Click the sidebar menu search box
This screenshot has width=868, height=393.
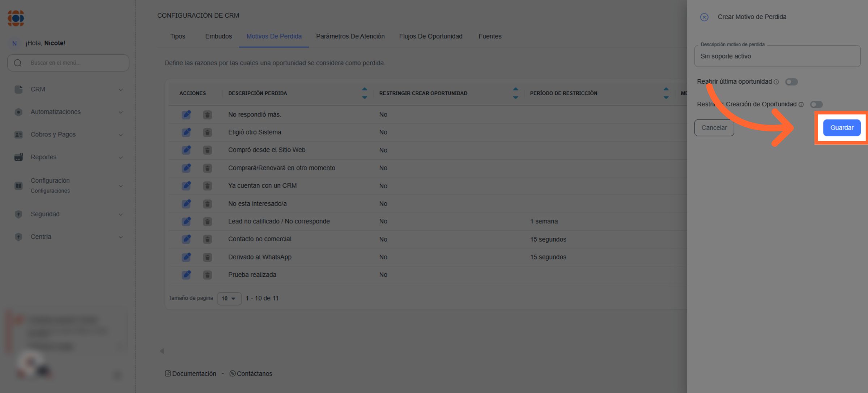pos(72,63)
